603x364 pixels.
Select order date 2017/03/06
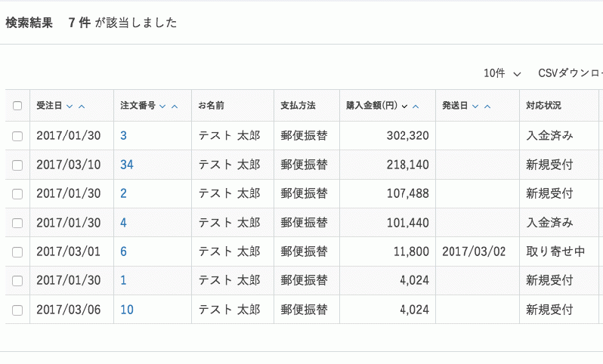click(69, 310)
